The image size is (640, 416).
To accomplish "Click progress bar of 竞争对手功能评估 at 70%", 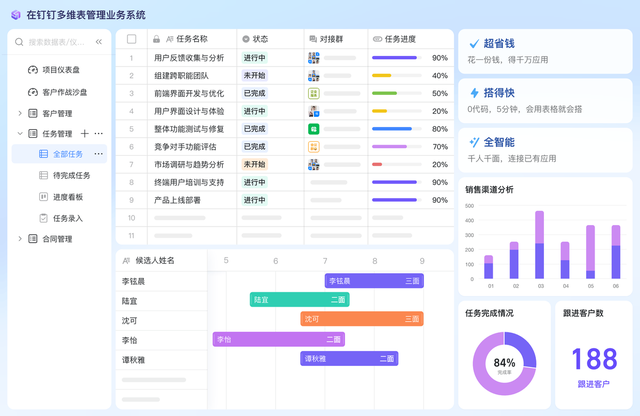I will tap(397, 147).
